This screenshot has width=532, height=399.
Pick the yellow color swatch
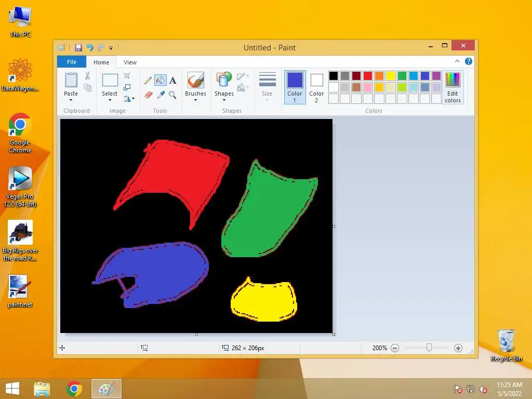click(x=391, y=76)
